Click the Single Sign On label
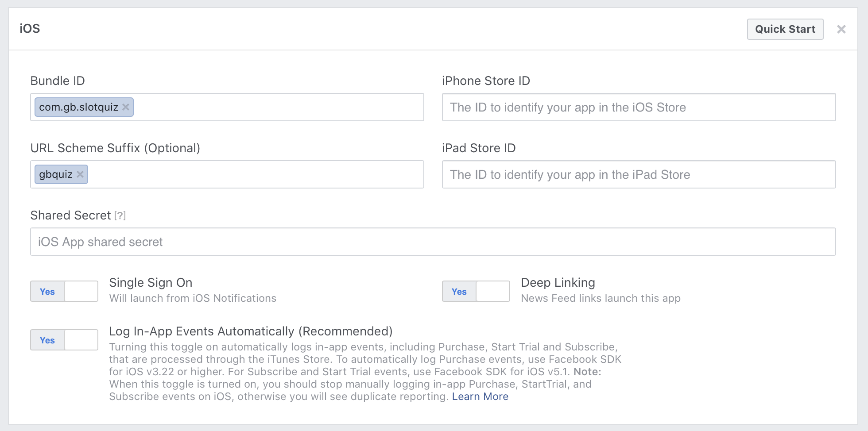The height and width of the screenshot is (431, 868). click(x=151, y=282)
